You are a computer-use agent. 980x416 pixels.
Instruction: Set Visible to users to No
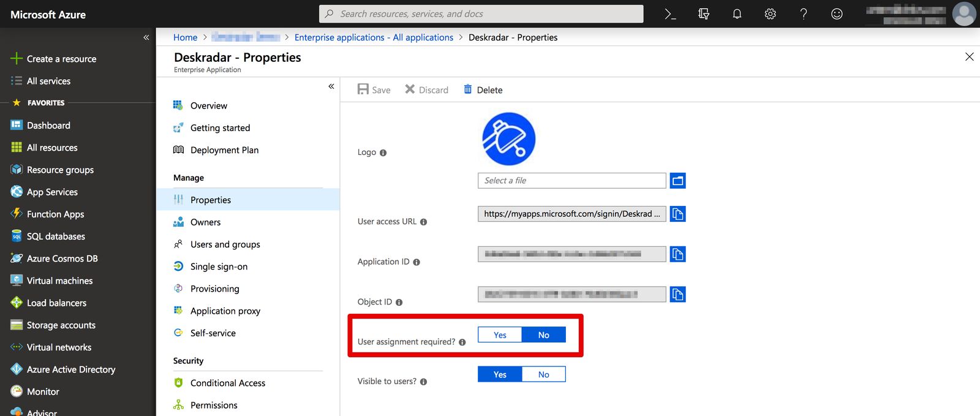[543, 374]
